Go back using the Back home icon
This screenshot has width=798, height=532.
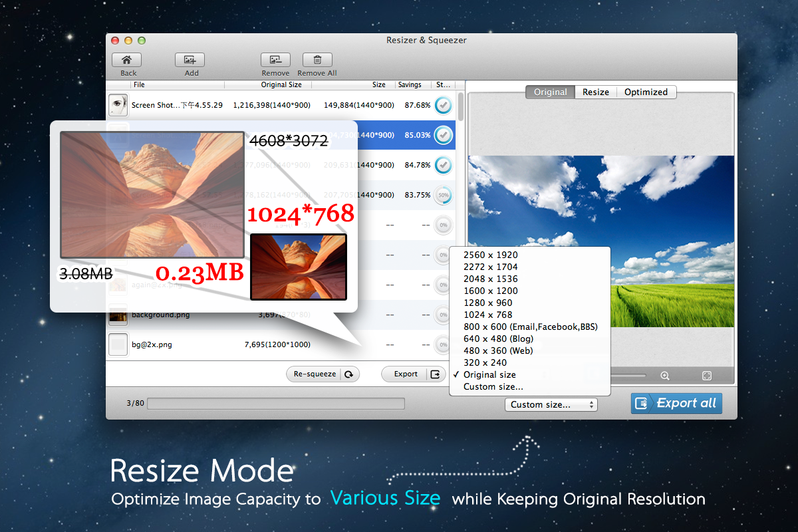coord(126,60)
